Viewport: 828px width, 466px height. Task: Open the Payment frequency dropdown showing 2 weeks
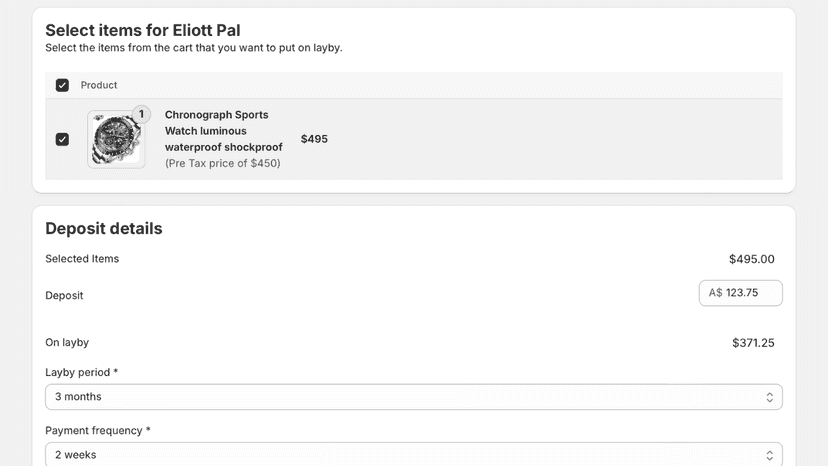(x=413, y=454)
